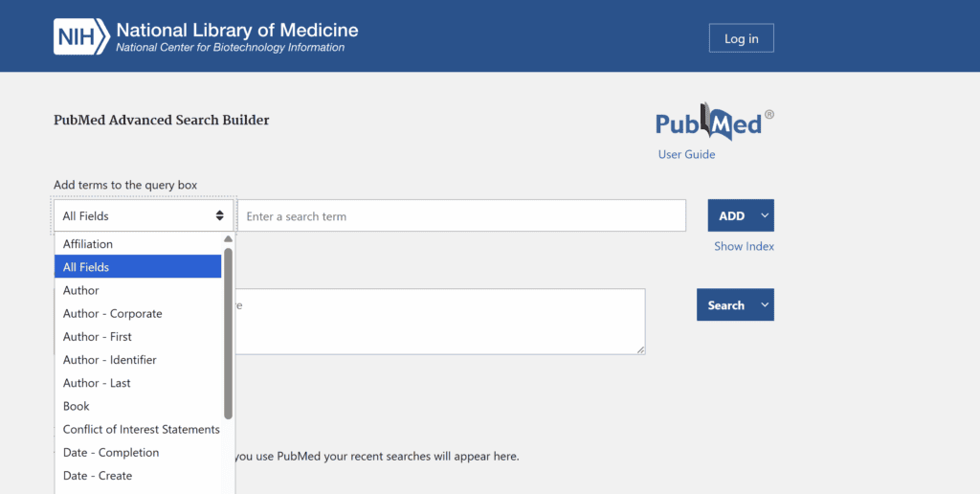
Task: Click the NIH logo badge
Action: (82, 37)
